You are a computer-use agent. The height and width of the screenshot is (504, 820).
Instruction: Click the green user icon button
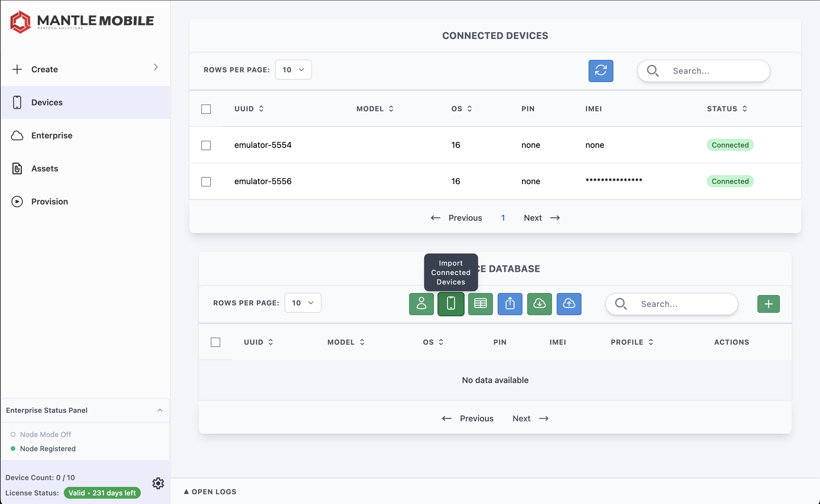pos(421,304)
